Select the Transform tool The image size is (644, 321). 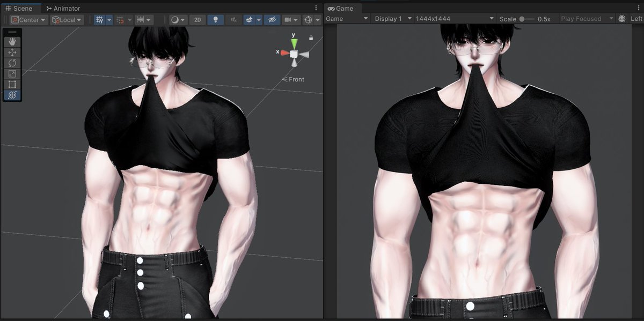(x=12, y=95)
